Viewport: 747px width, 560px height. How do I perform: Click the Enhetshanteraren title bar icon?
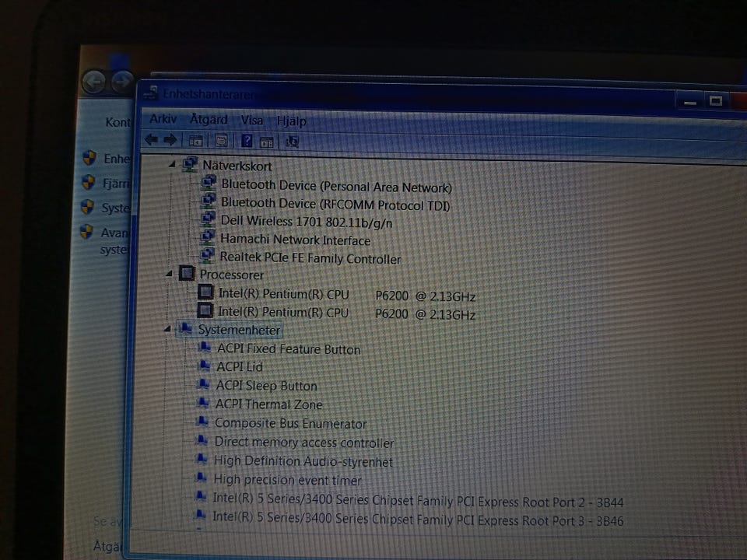tap(152, 93)
